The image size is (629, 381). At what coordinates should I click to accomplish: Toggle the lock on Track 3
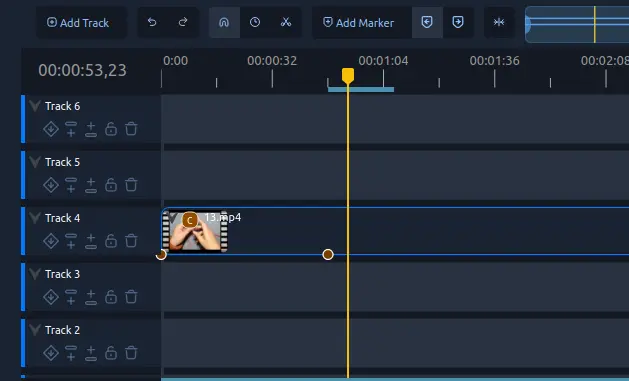[111, 297]
